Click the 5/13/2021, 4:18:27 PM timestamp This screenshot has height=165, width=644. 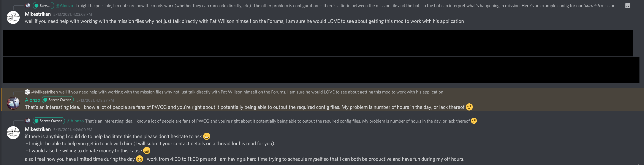point(95,100)
